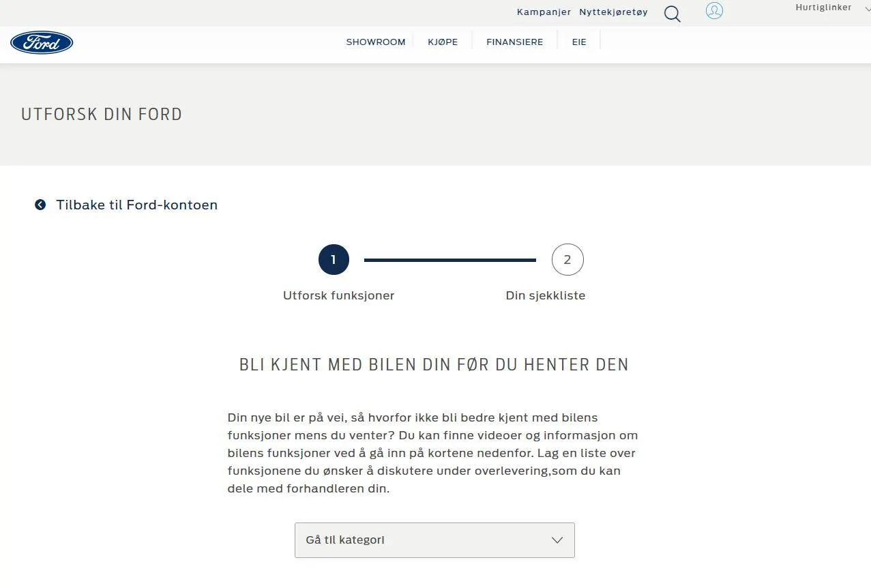Open the EIE menu

(x=579, y=42)
